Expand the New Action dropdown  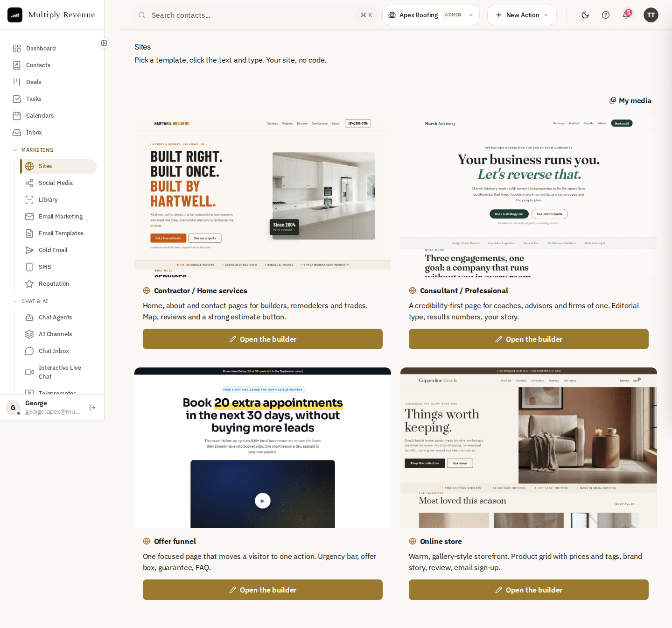click(x=522, y=15)
